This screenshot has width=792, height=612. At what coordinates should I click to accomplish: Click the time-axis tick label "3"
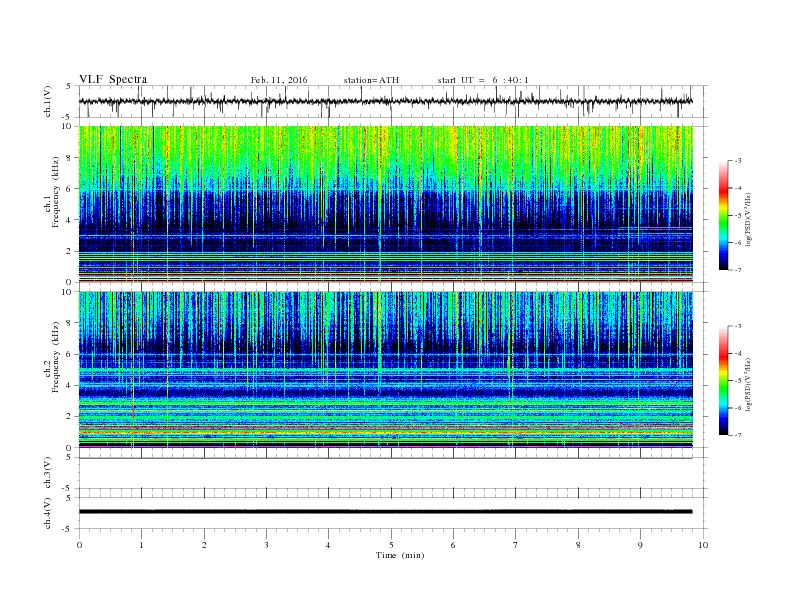[x=266, y=545]
